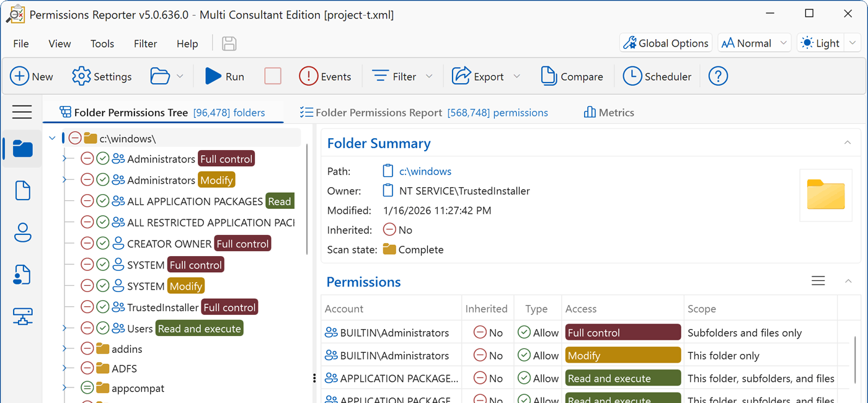Copy Owner using its clipboard icon
Image resolution: width=868 pixels, height=403 pixels.
coord(388,191)
